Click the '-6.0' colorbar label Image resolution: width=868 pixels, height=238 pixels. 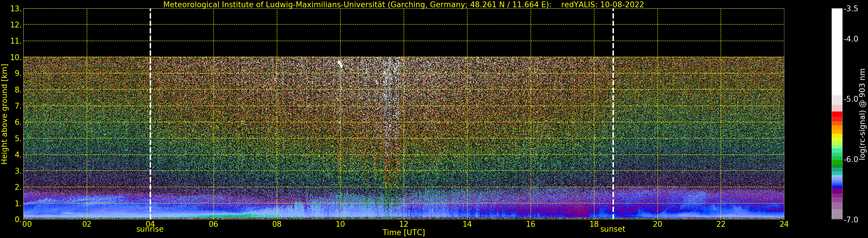pos(851,159)
